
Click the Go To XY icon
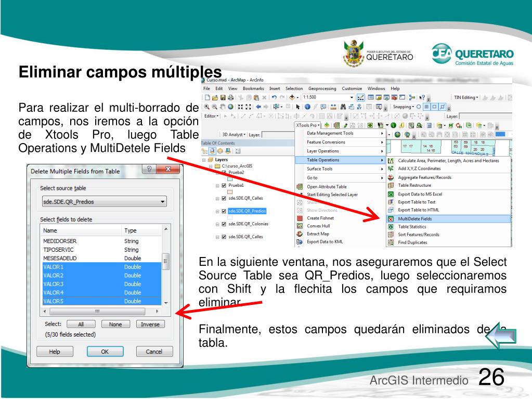coord(359,107)
